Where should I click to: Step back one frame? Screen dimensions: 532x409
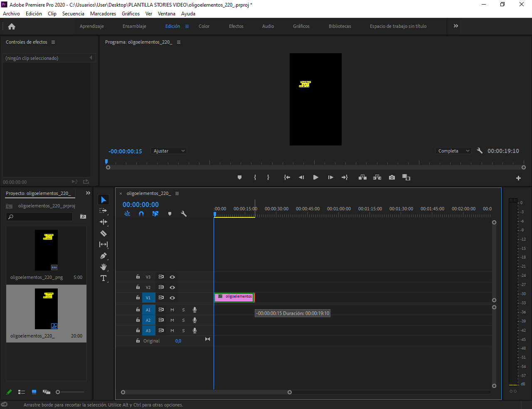tap(301, 177)
